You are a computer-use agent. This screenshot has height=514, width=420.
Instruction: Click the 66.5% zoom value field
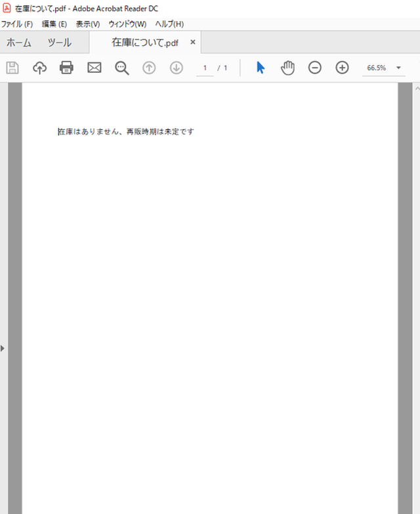[377, 68]
